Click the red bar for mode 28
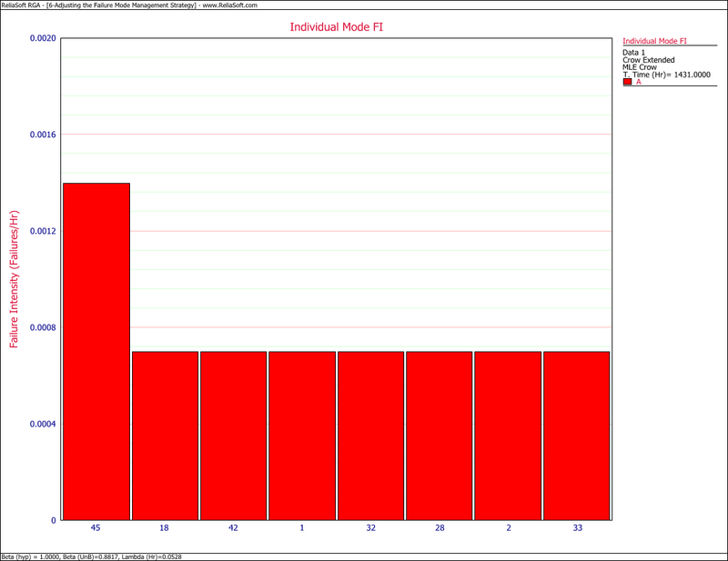This screenshot has height=561, width=728. [440, 436]
